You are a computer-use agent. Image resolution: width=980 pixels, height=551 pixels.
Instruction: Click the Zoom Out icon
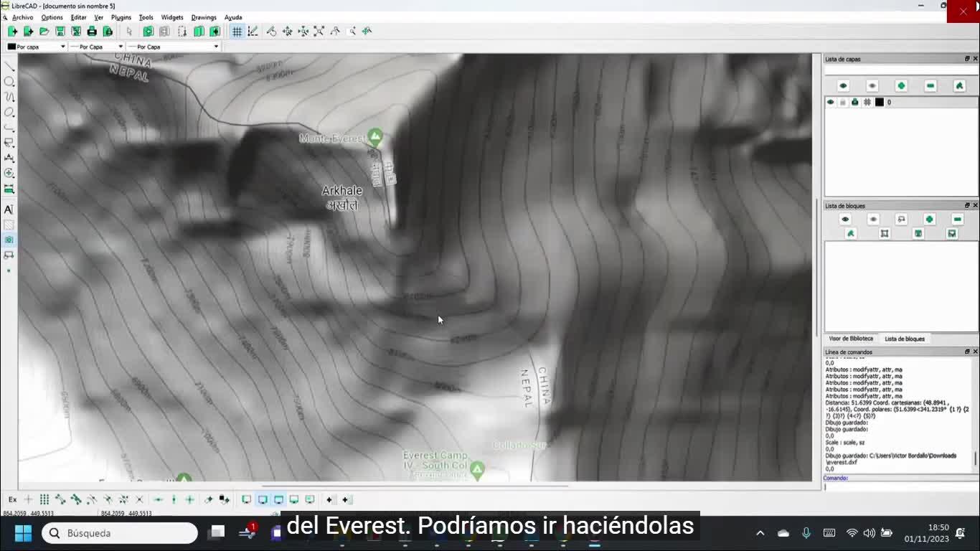tap(303, 32)
